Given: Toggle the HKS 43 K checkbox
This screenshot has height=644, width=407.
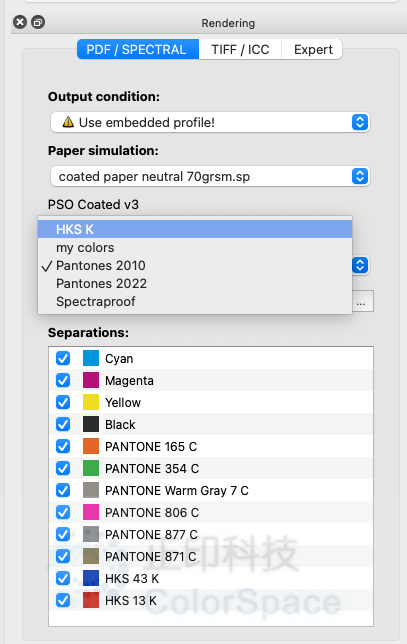Looking at the screenshot, I should click(63, 578).
